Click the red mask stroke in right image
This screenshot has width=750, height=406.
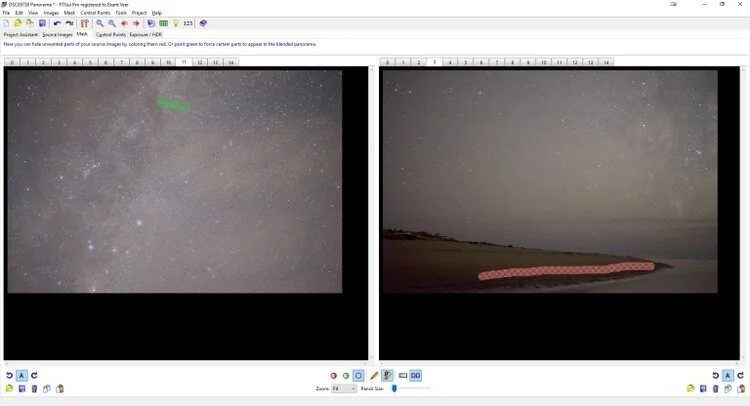[566, 270]
